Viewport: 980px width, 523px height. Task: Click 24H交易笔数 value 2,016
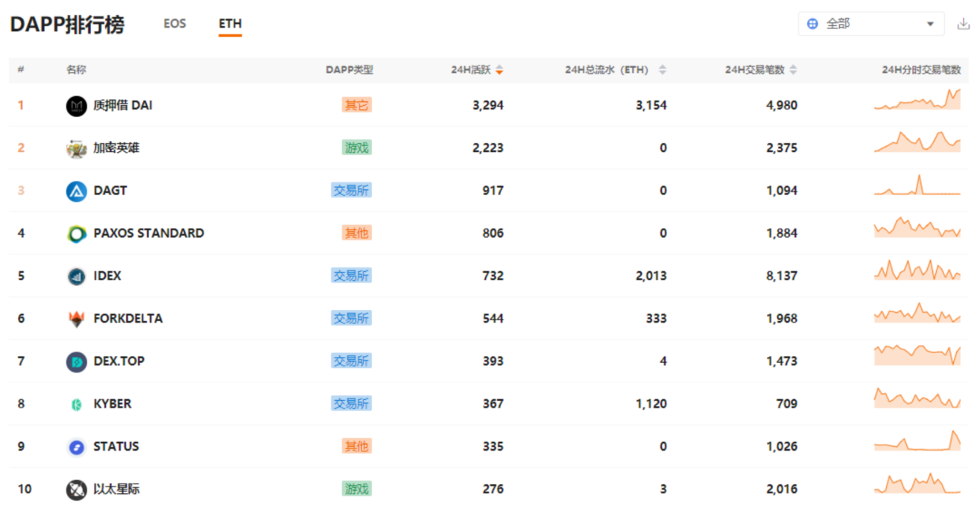pyautogui.click(x=782, y=489)
